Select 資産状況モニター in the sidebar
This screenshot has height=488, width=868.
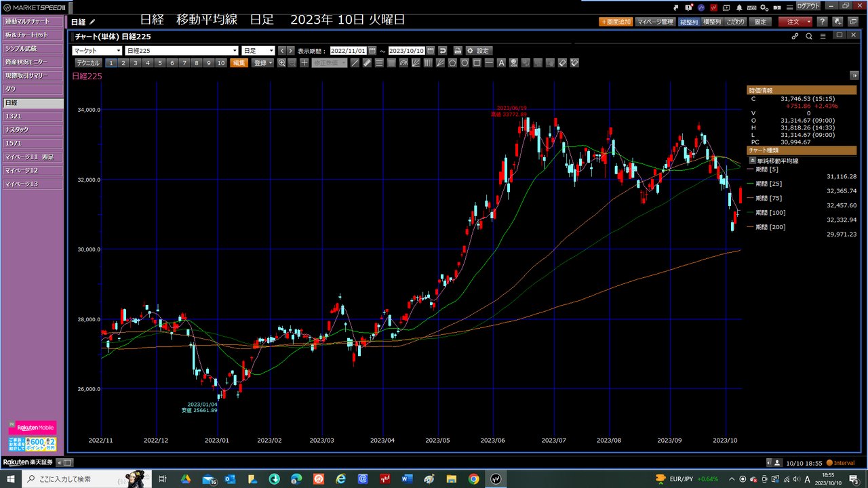click(33, 62)
